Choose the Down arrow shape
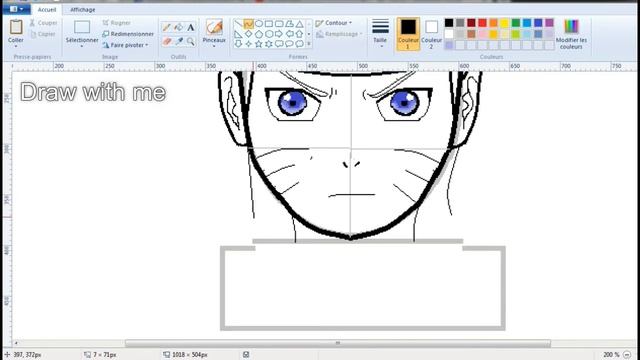The height and width of the screenshot is (360, 640). [238, 44]
